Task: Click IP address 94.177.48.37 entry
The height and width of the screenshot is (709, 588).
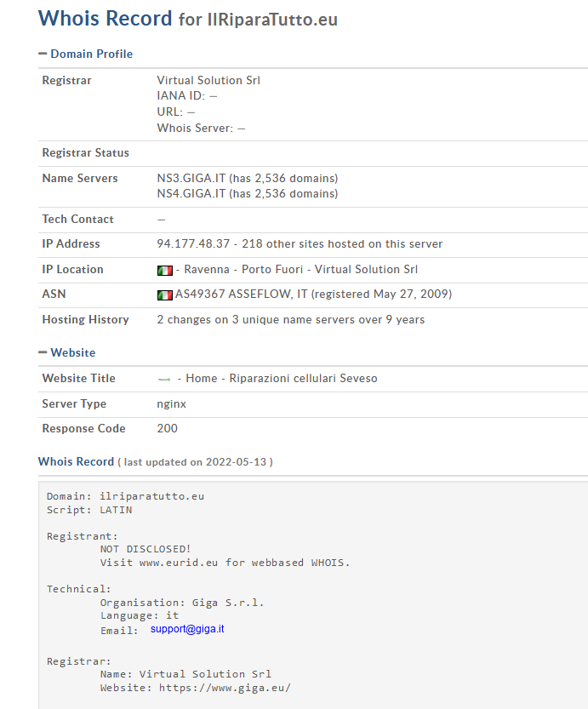Action: (x=193, y=243)
